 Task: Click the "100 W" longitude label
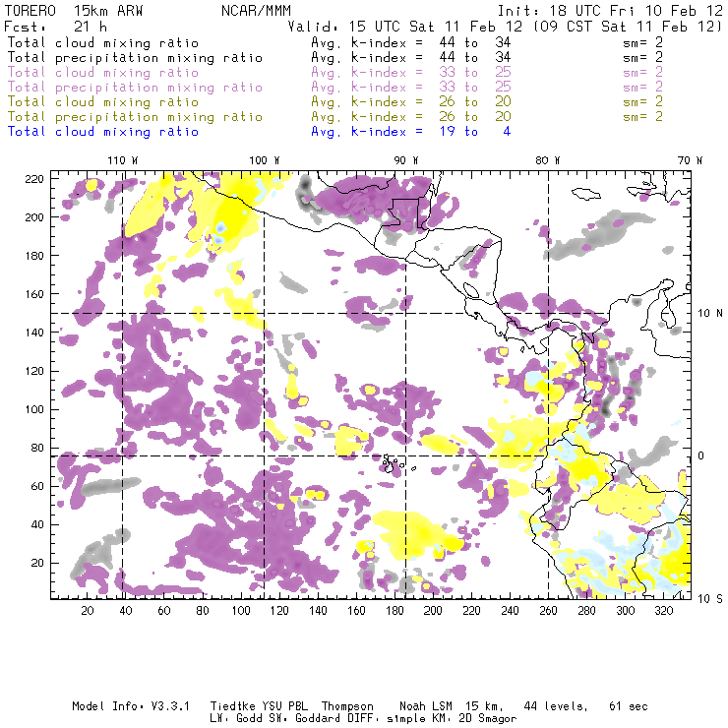265,160
